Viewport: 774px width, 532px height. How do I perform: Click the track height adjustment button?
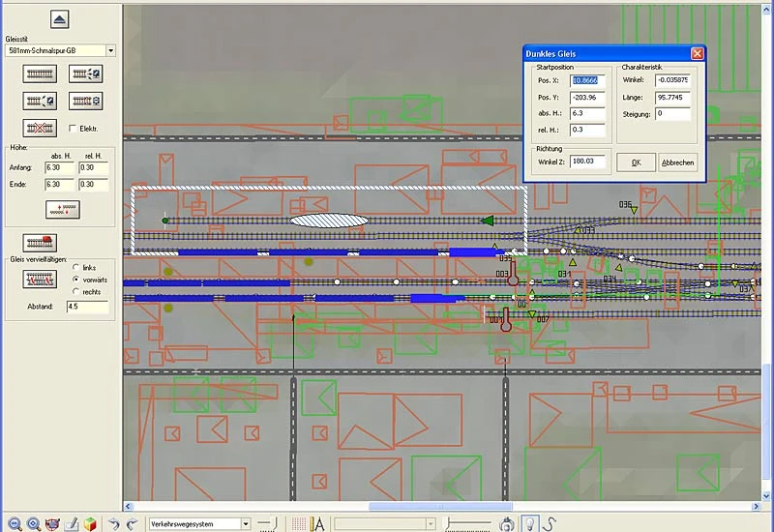[x=63, y=209]
